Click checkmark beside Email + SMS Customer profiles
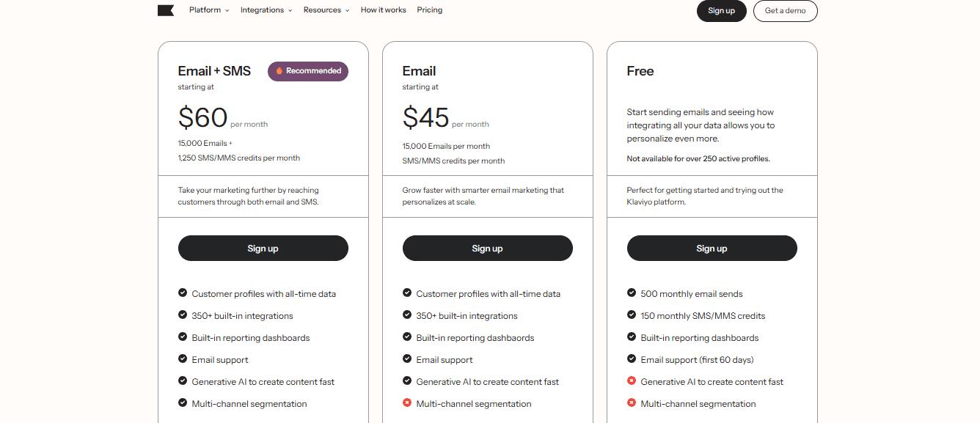 pyautogui.click(x=183, y=293)
